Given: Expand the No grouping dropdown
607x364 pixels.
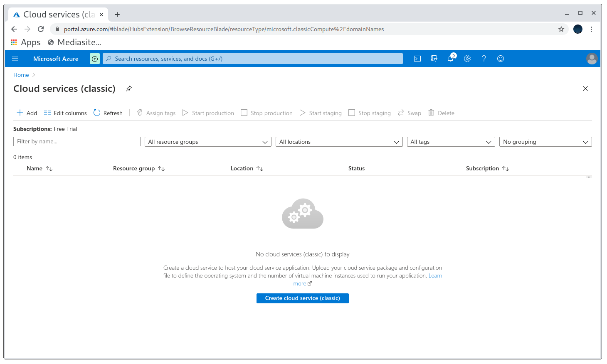Looking at the screenshot, I should coord(545,142).
